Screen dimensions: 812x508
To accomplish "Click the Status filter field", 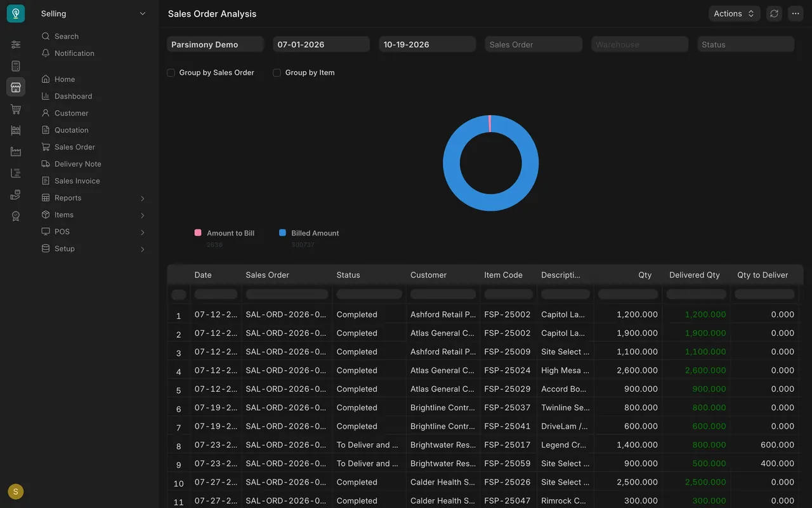I will pos(746,44).
